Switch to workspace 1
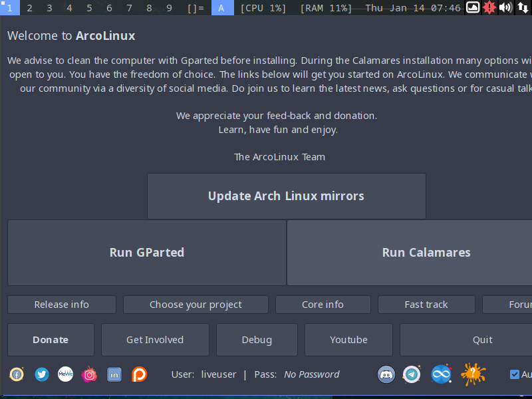Viewport: 532px width, 399px height. 10,8
